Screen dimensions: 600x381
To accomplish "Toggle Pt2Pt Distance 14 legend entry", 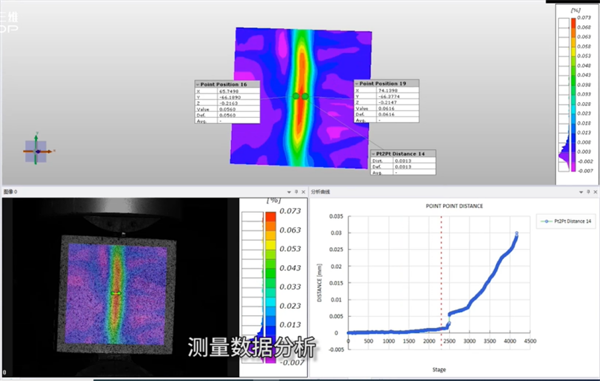I will point(566,221).
